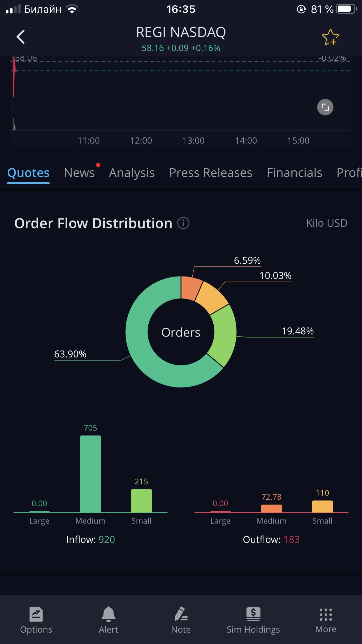Open Order Flow Distribution info icon
Image resolution: width=362 pixels, height=644 pixels.
point(183,223)
